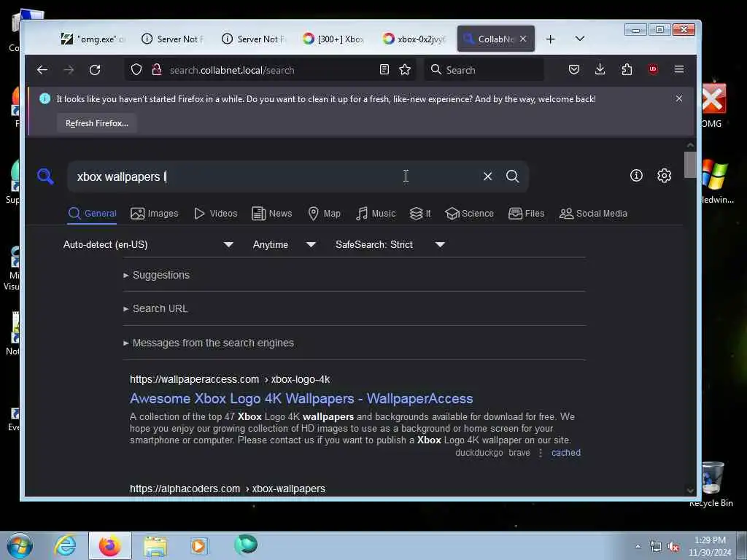The width and height of the screenshot is (747, 560).
Task: Open the Downloads panel arrow icon
Action: [x=600, y=70]
